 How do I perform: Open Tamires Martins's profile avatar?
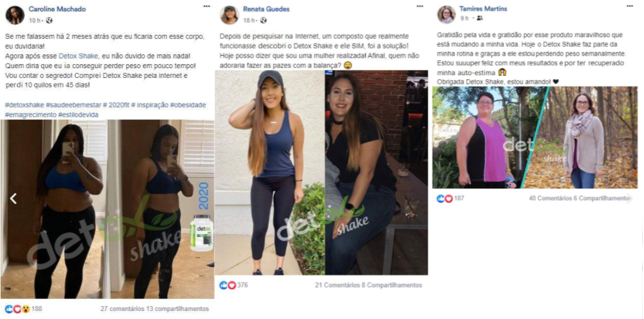pos(447,15)
